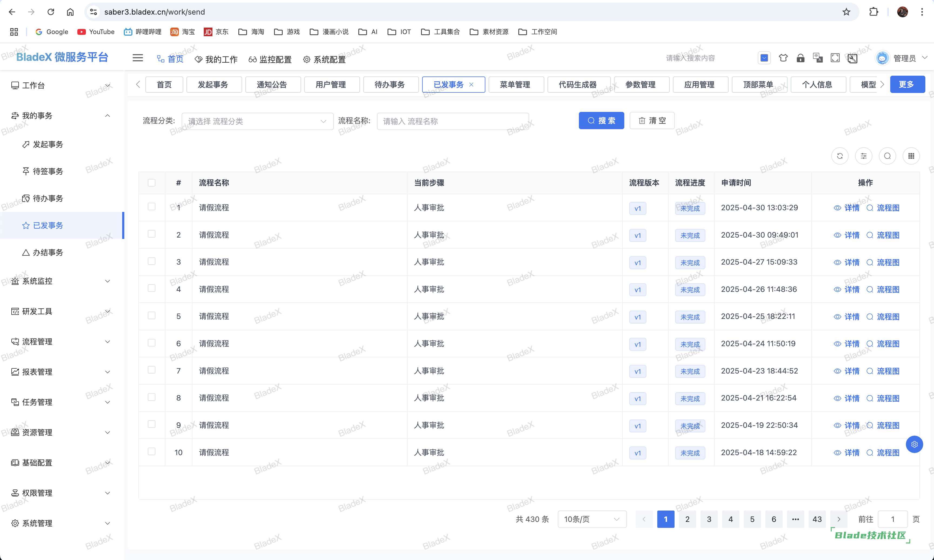Click the 清空 button

click(652, 121)
